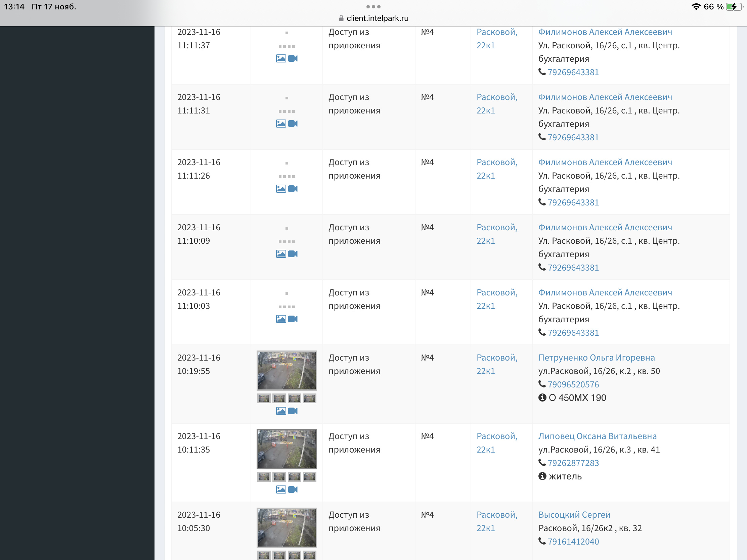Open large camera snapshot at 10:19:55
The image size is (747, 560).
(x=287, y=370)
